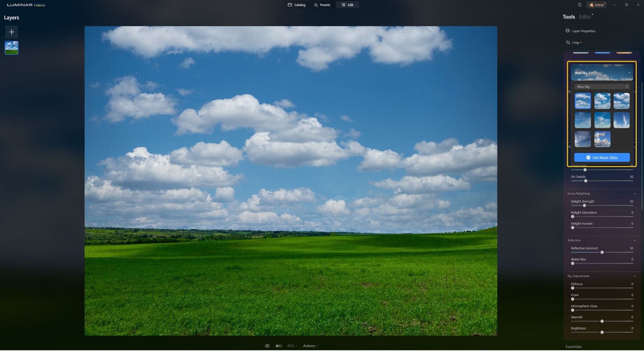
Task: Click the before/after compare icon at the bottom
Action: coord(278,345)
